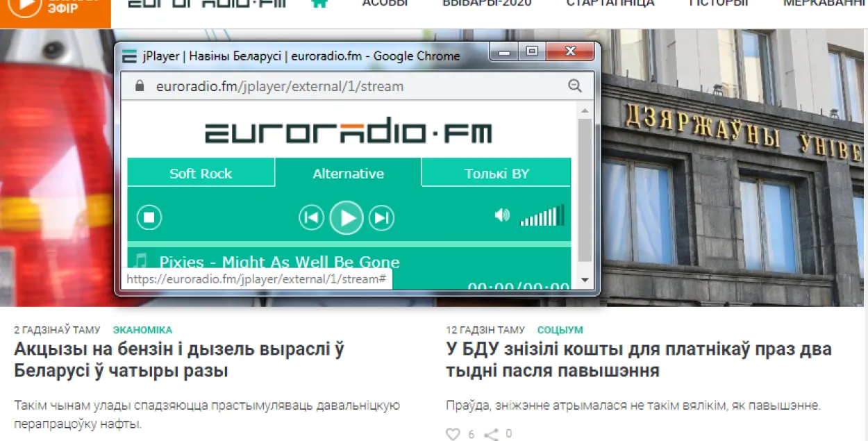Close the jPlayer popup window
This screenshot has width=868, height=441.
pyautogui.click(x=571, y=52)
